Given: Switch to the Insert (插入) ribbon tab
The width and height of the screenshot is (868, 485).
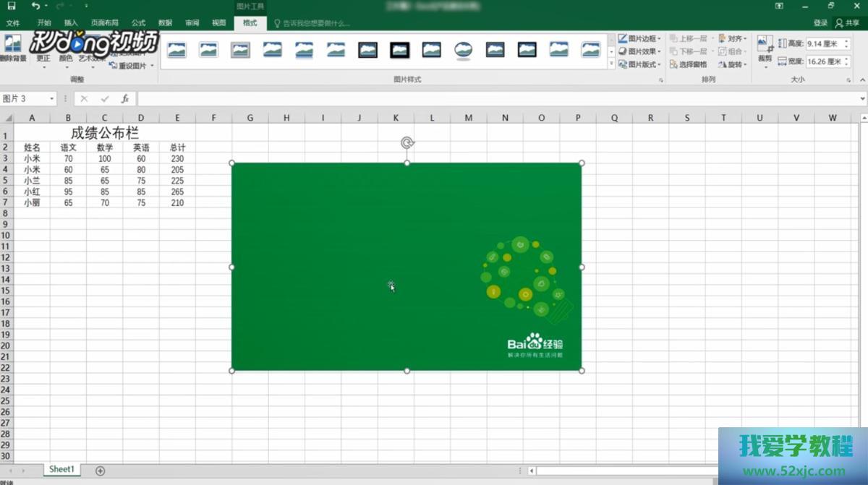Looking at the screenshot, I should coord(71,23).
